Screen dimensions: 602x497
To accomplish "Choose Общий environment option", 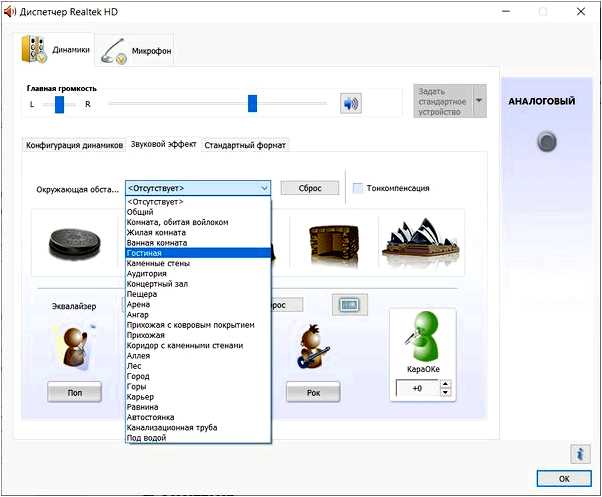I will point(198,212).
